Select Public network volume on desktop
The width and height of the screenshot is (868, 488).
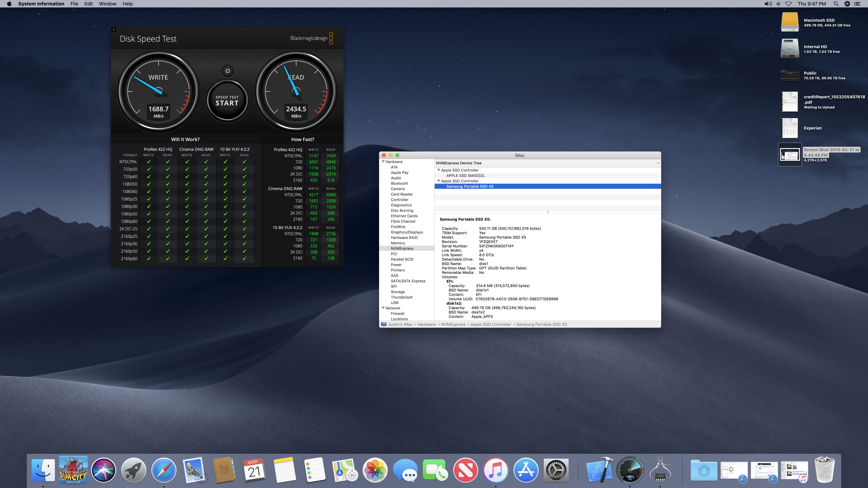coord(790,75)
